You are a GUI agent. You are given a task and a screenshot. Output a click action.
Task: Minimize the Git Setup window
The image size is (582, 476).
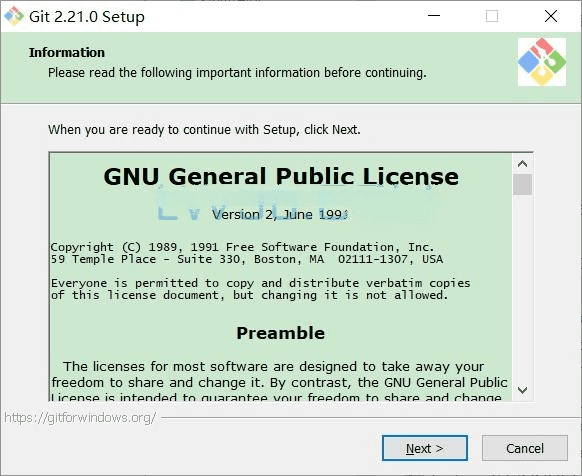click(x=434, y=16)
